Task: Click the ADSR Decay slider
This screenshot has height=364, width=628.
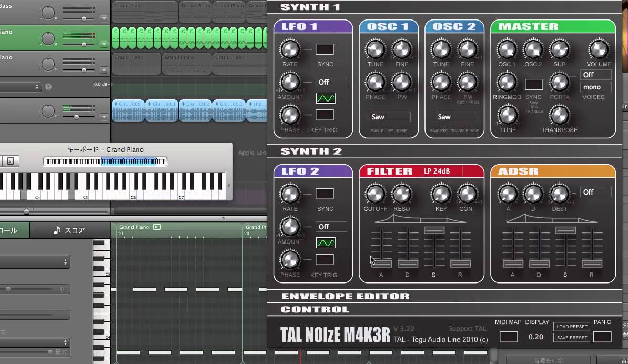Action: click(539, 263)
